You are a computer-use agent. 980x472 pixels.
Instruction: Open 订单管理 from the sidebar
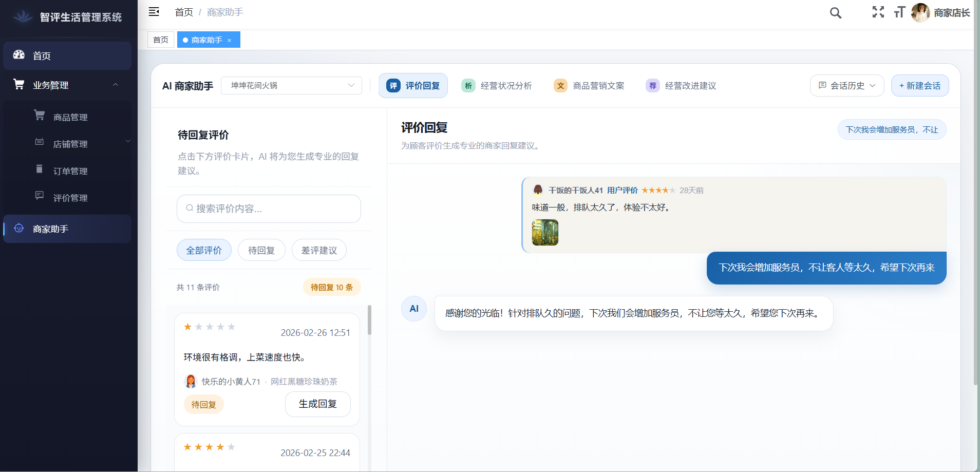[69, 171]
